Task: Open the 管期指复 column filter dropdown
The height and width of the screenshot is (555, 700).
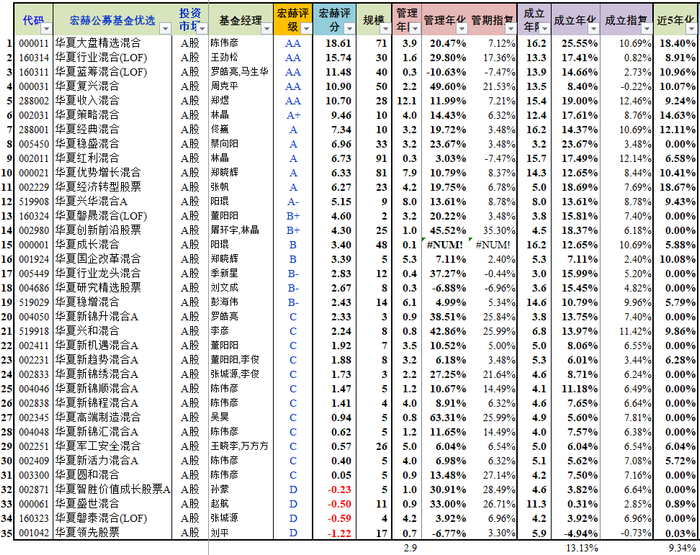Action: [511, 29]
